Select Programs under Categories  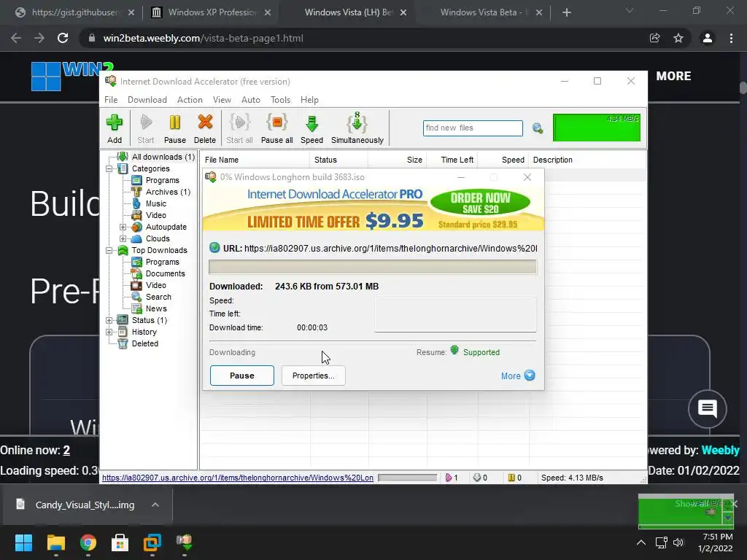[x=162, y=180]
